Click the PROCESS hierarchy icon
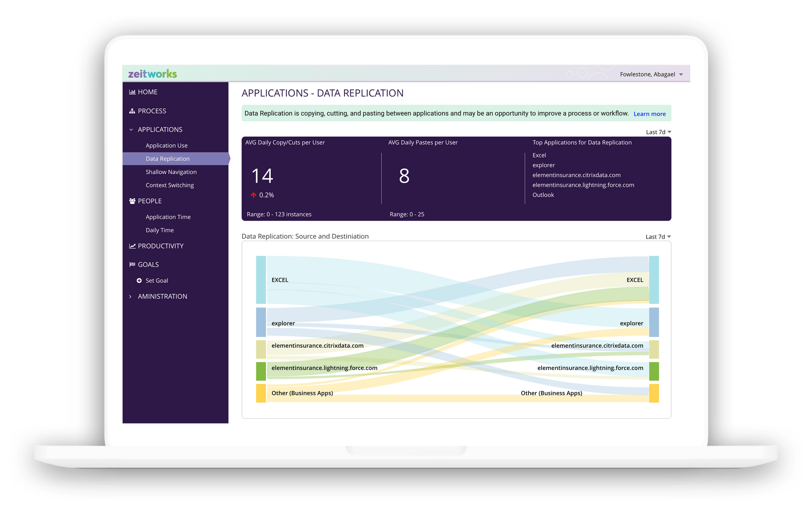The width and height of the screenshot is (812, 514). point(132,111)
